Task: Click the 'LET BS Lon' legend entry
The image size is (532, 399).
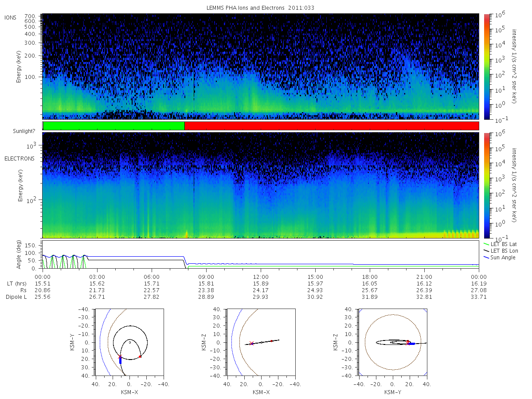Action: (x=503, y=251)
